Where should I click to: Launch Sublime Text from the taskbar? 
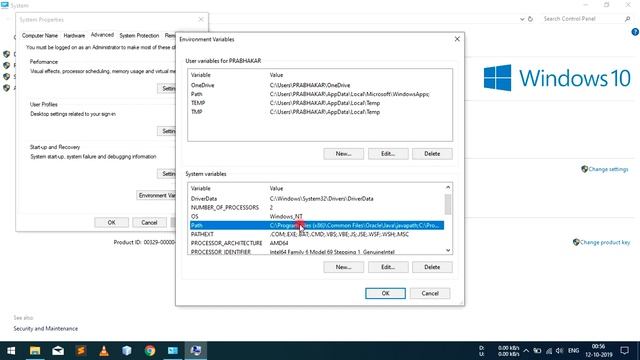(x=81, y=351)
